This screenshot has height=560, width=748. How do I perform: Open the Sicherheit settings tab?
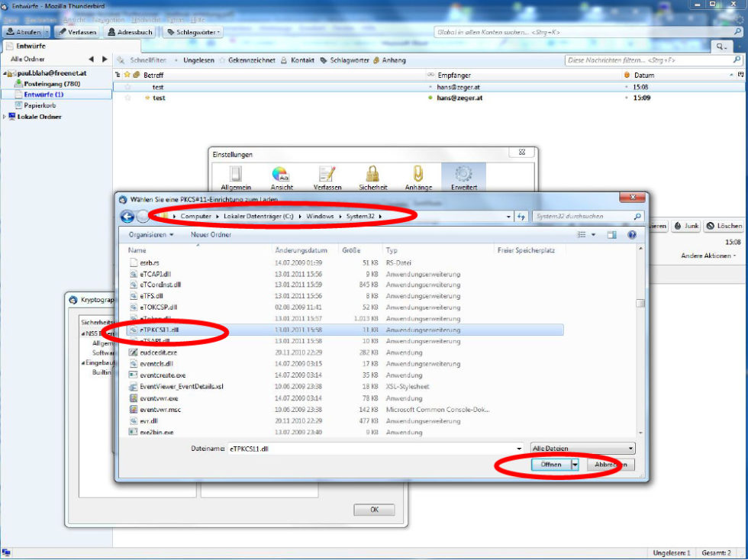(x=372, y=179)
